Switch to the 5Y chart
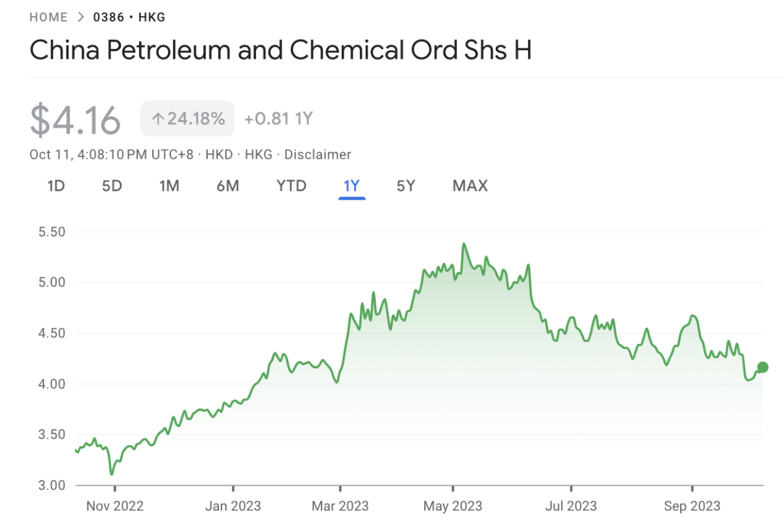 tap(406, 186)
